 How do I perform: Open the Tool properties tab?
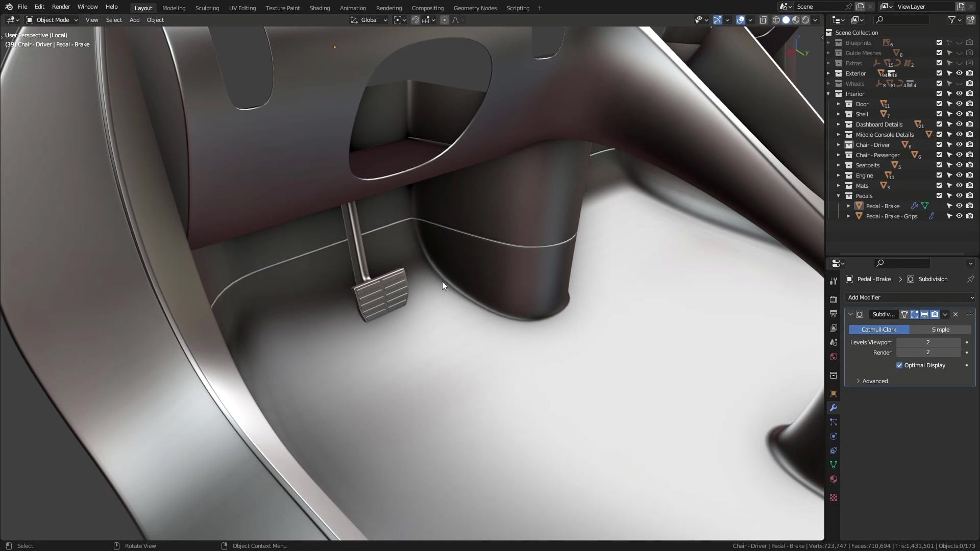834,281
